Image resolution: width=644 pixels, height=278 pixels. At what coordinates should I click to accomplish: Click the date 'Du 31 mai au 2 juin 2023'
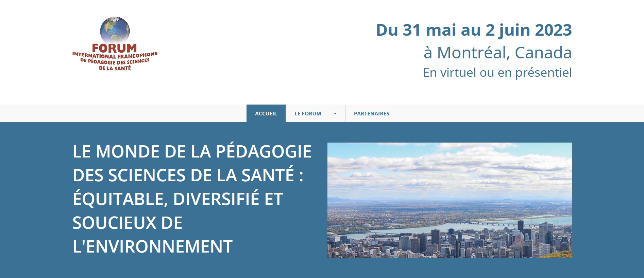coord(474,30)
